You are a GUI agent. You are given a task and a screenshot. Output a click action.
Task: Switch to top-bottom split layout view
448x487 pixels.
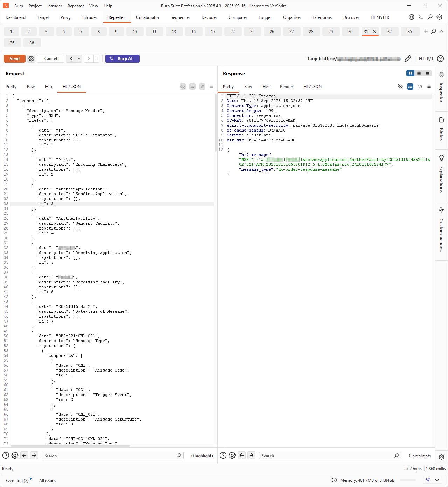419,73
